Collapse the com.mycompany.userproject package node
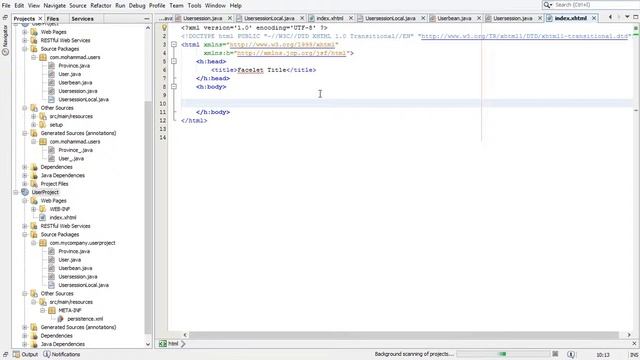This screenshot has width=640, height=360. click(x=34, y=243)
